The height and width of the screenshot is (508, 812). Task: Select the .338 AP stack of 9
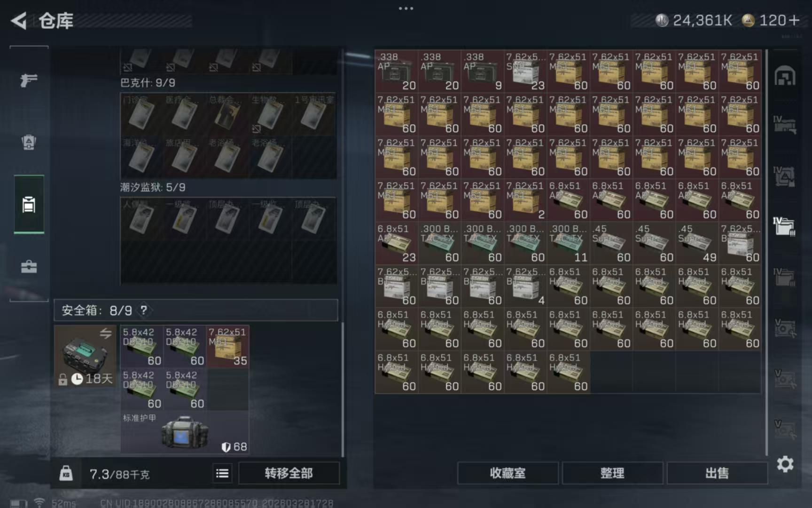coord(483,71)
